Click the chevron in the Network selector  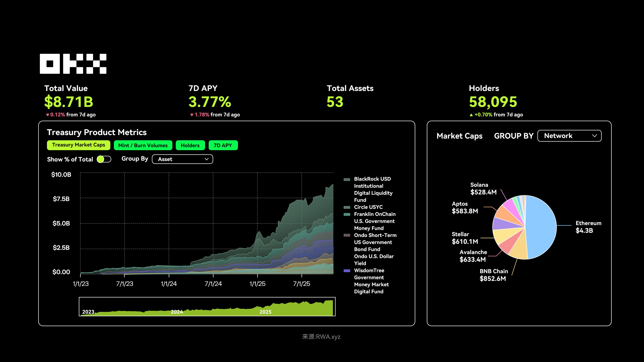point(595,136)
